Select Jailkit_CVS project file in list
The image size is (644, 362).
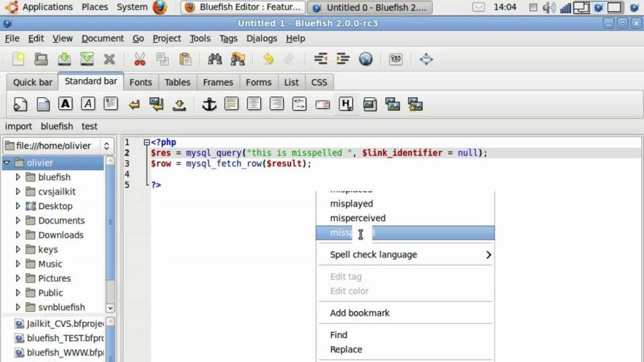(x=59, y=324)
